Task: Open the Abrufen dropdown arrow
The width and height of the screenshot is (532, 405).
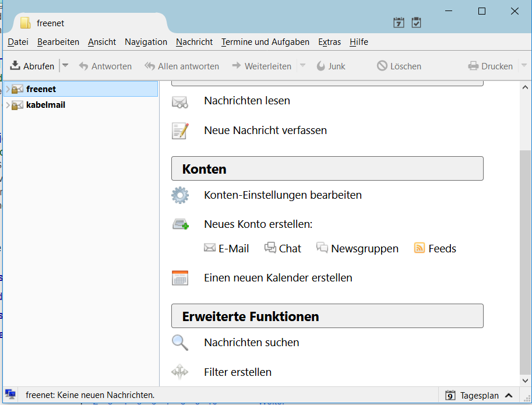Action: (65, 66)
